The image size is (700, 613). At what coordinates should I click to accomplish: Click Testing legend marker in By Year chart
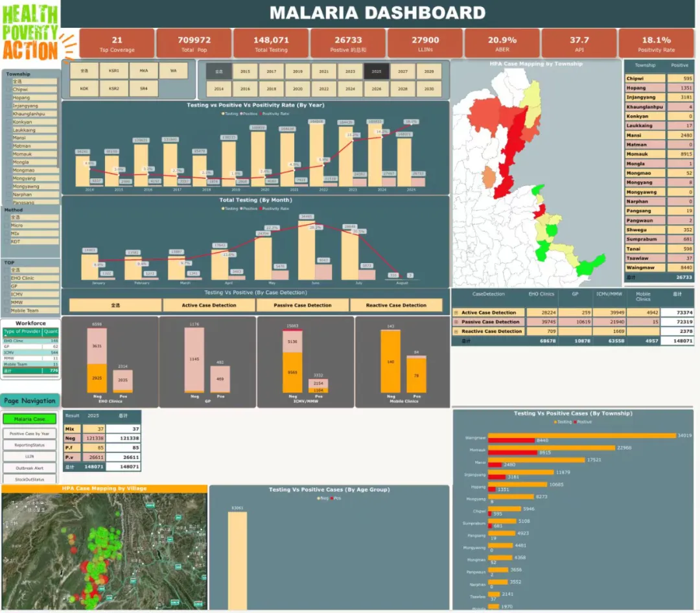coord(224,113)
